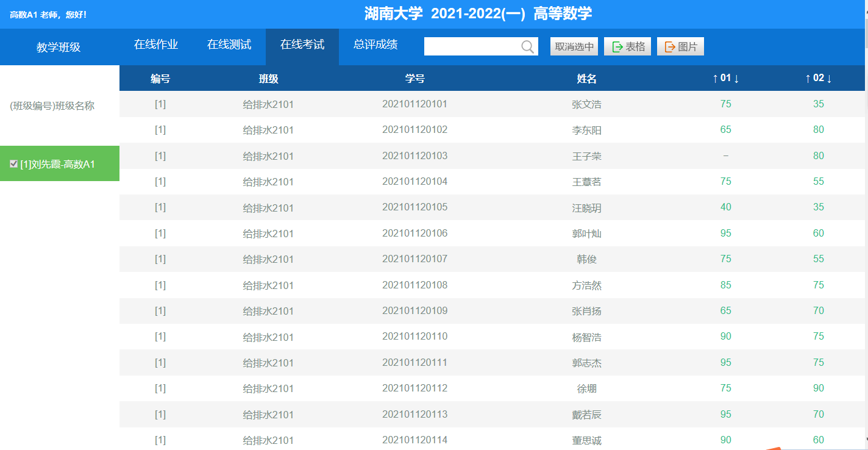Click into the search input field
This screenshot has width=868, height=450.
click(472, 46)
